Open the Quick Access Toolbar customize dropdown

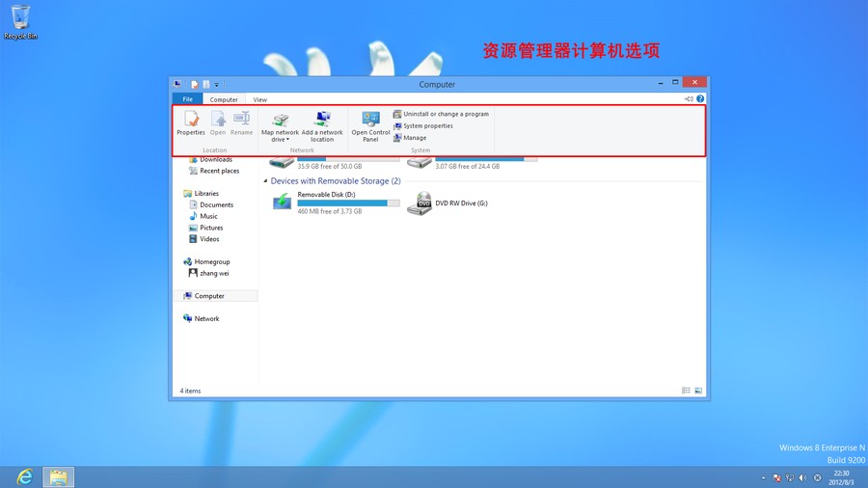(217, 85)
